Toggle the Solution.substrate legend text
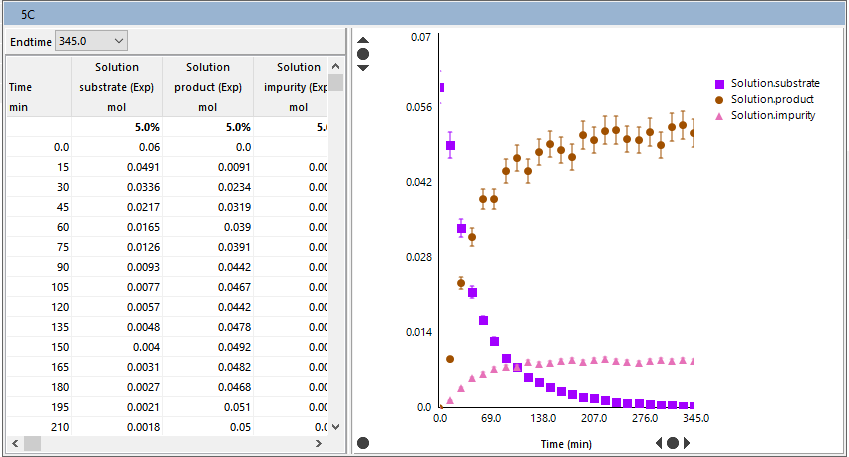Image resolution: width=849 pixels, height=457 pixels. 775,83
